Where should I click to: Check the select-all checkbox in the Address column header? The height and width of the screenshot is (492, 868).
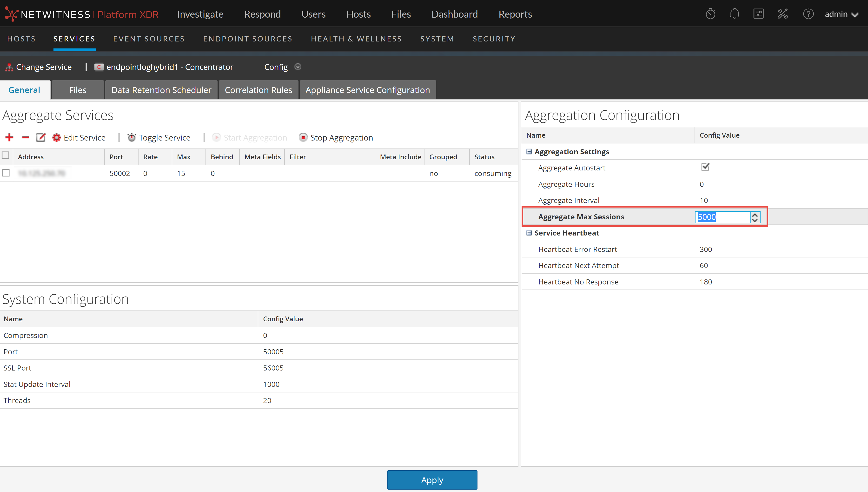[x=5, y=155]
